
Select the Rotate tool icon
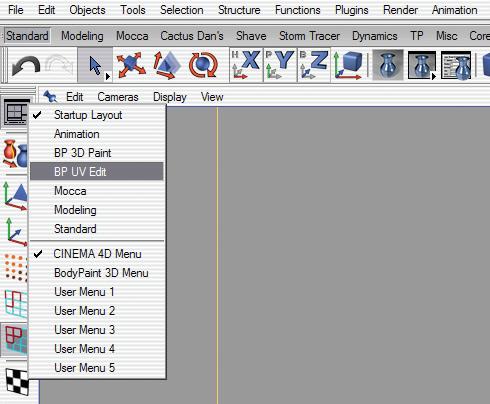[203, 65]
